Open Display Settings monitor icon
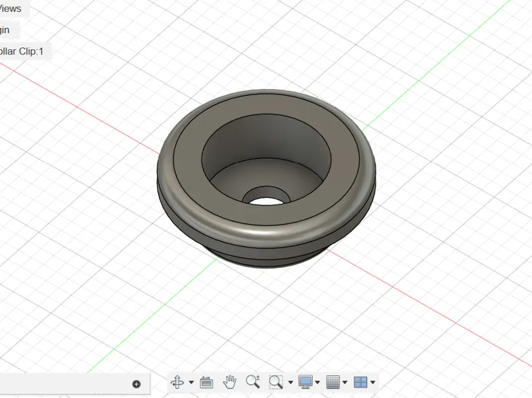This screenshot has width=532, height=398. [x=305, y=382]
